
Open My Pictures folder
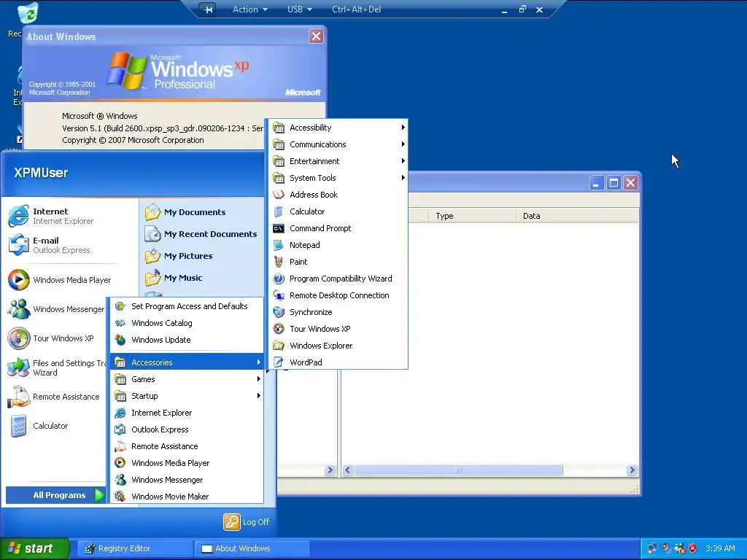point(179,256)
